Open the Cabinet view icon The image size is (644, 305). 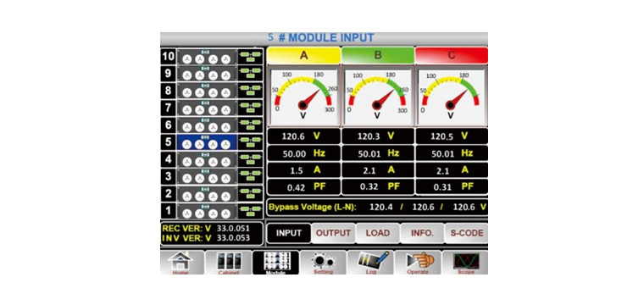tap(229, 263)
